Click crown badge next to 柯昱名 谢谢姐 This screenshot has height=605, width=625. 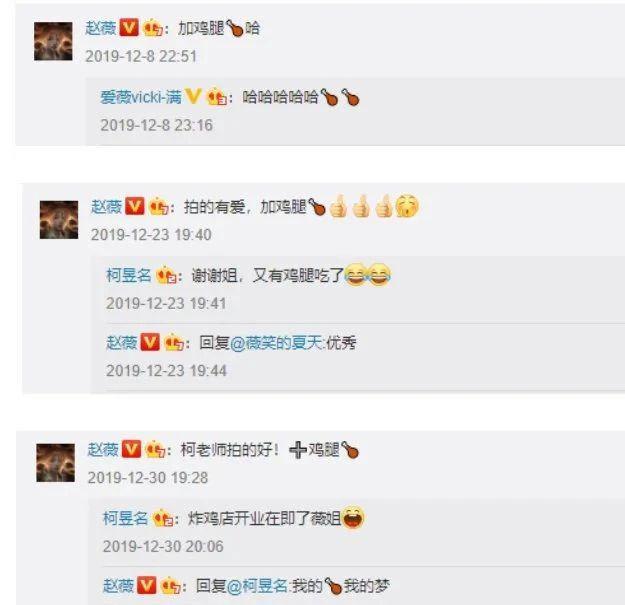pyautogui.click(x=166, y=275)
